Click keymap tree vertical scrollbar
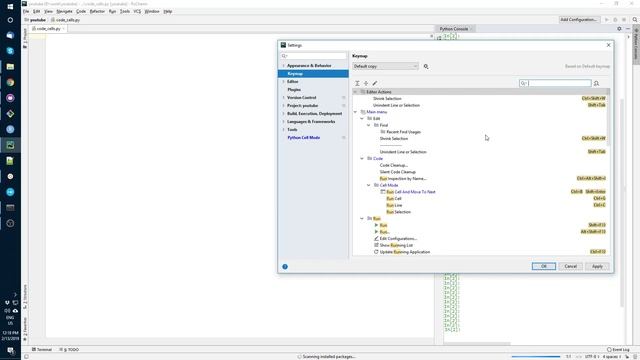 coord(609,118)
